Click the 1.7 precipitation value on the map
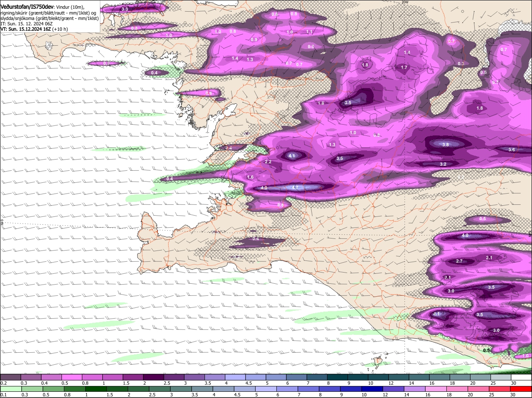 (404, 67)
